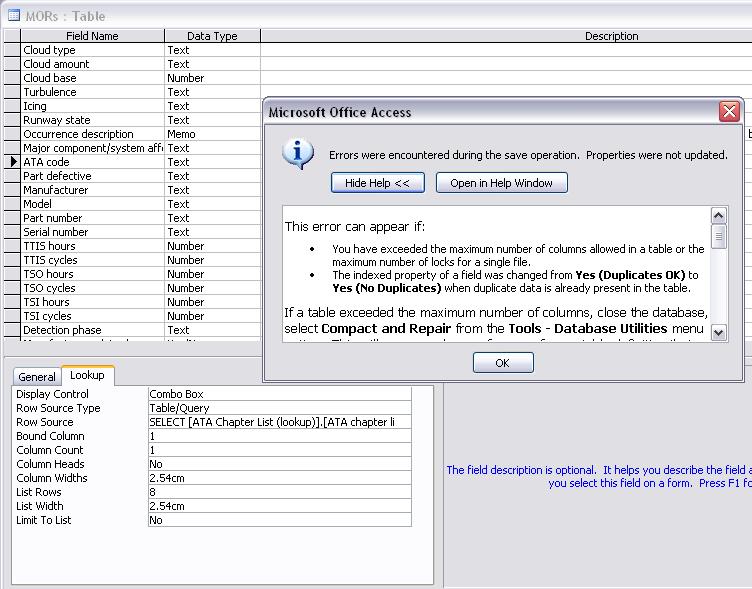Image resolution: width=752 pixels, height=589 pixels.
Task: Click List Rows value 8 field
Action: 280,492
